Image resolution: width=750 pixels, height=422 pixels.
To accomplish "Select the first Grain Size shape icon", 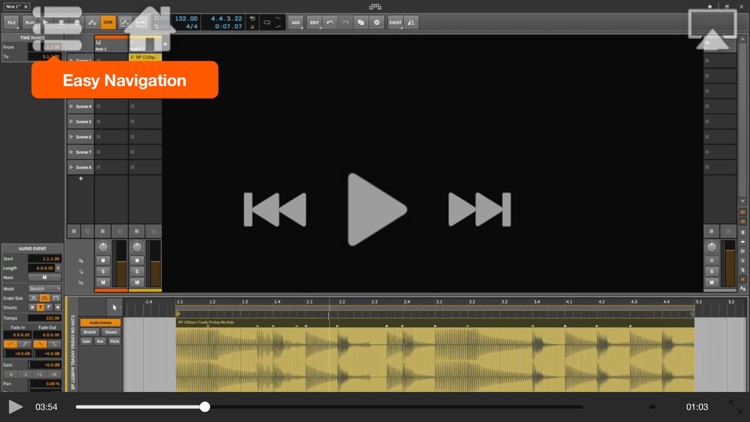I will [x=33, y=298].
